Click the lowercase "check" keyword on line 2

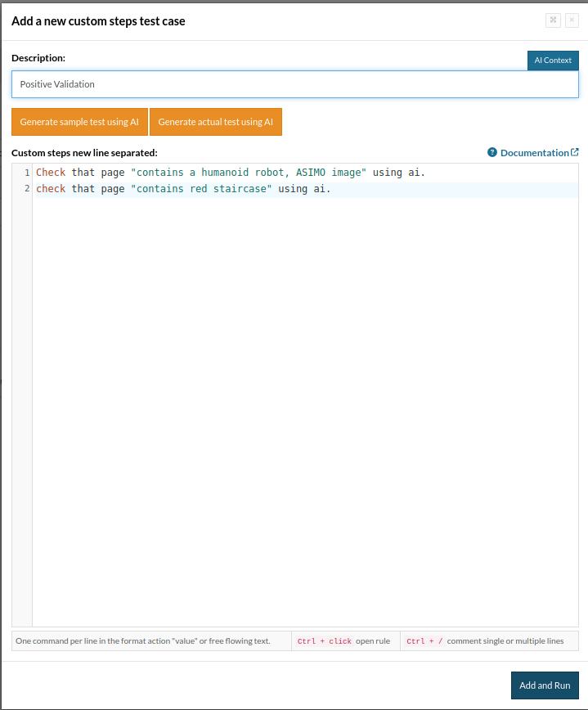[51, 189]
